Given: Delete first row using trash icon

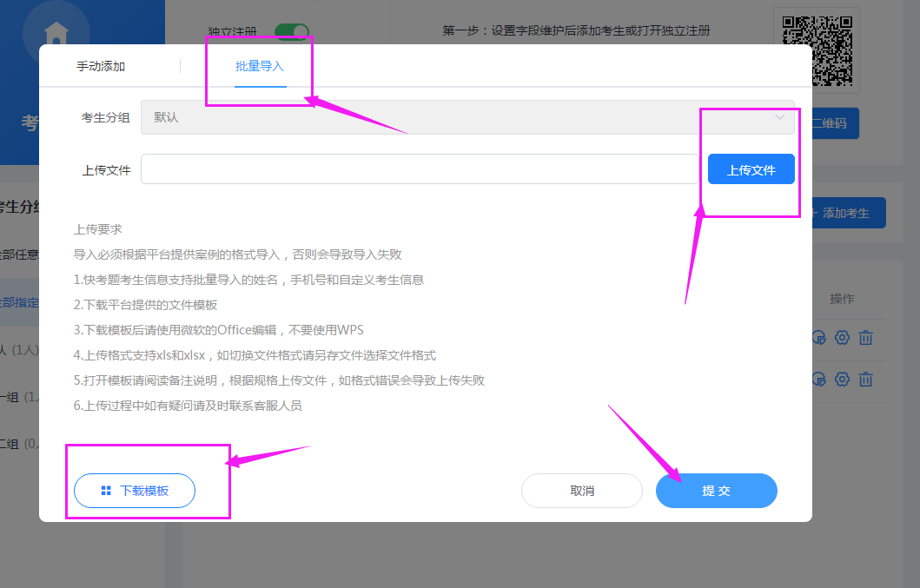Looking at the screenshot, I should 865,338.
